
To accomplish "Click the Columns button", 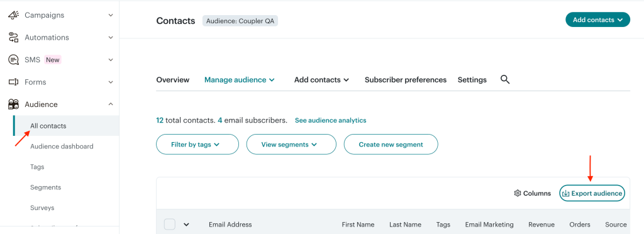I will point(532,193).
